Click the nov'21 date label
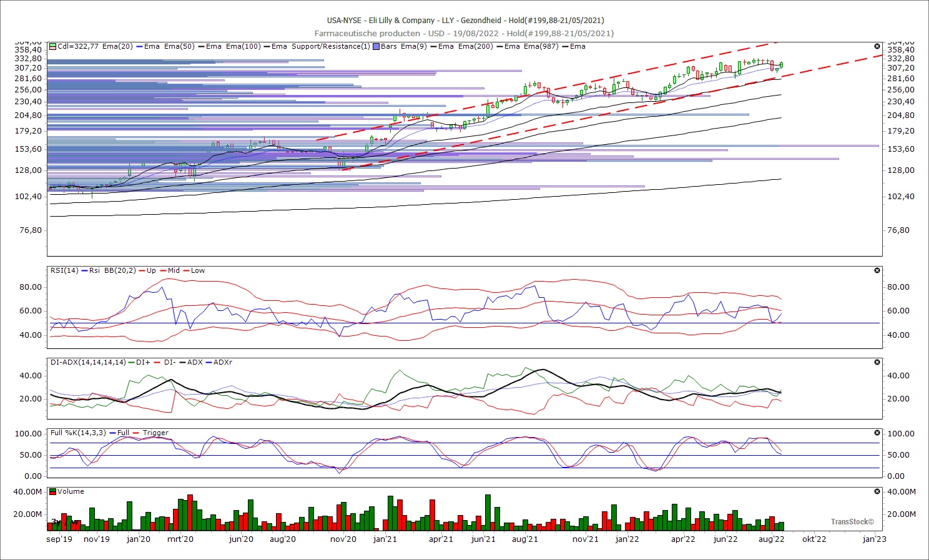 click(586, 539)
